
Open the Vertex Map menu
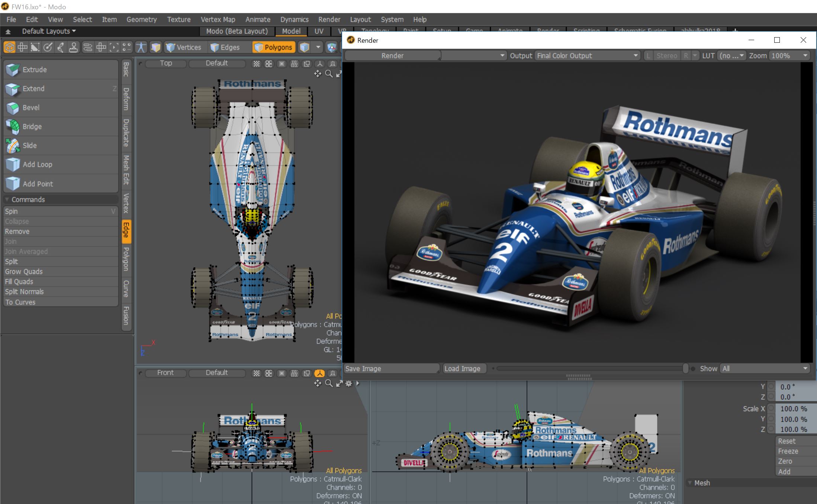click(218, 19)
